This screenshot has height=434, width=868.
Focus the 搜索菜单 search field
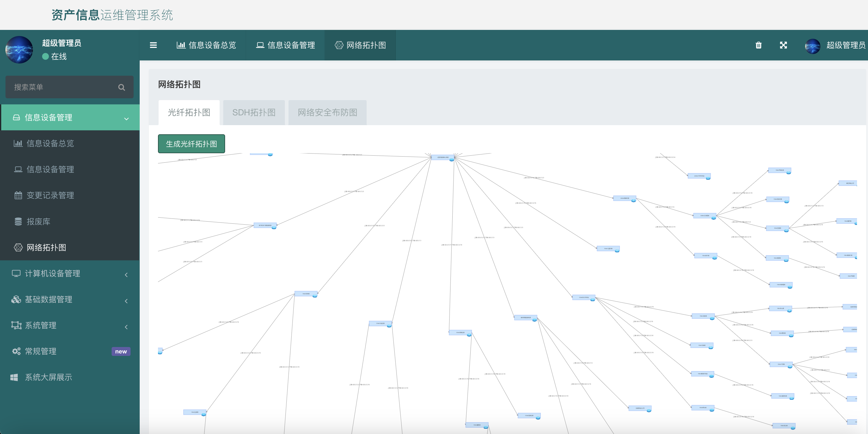coord(70,87)
